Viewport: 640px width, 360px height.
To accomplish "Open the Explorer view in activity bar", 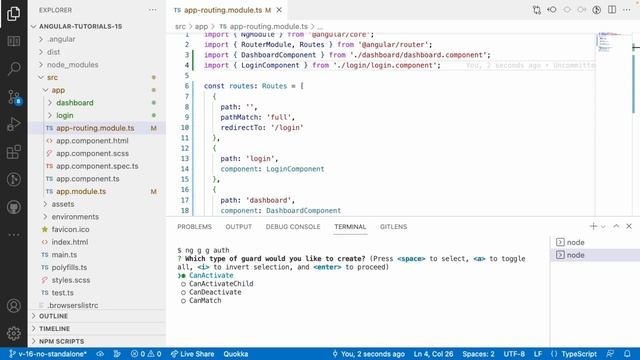I will [x=13, y=14].
